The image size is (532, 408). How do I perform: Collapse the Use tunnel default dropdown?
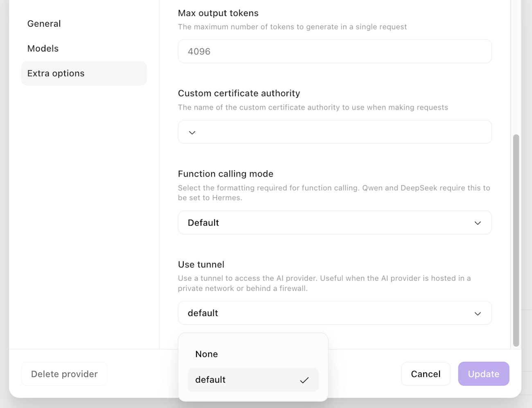coord(334,313)
